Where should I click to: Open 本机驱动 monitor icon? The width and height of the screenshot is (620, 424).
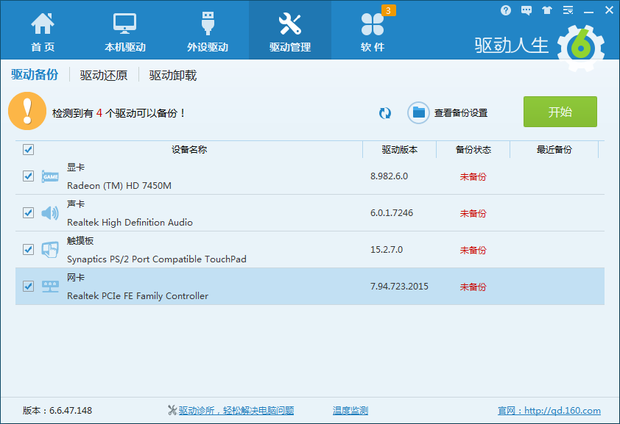[125, 24]
